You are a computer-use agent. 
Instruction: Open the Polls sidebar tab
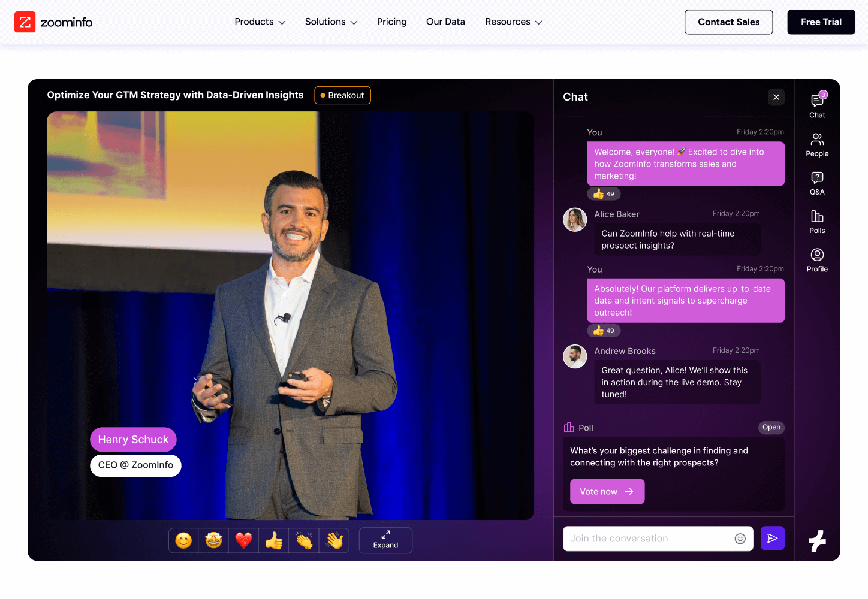pos(817,222)
